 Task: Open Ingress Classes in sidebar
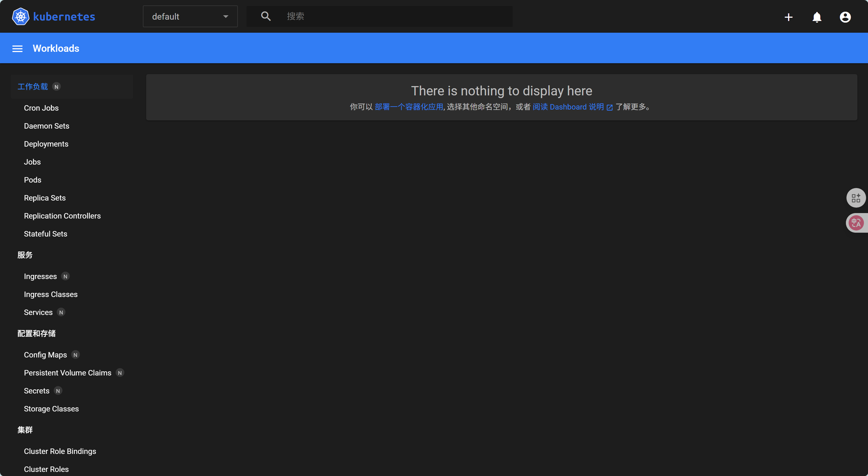(50, 295)
